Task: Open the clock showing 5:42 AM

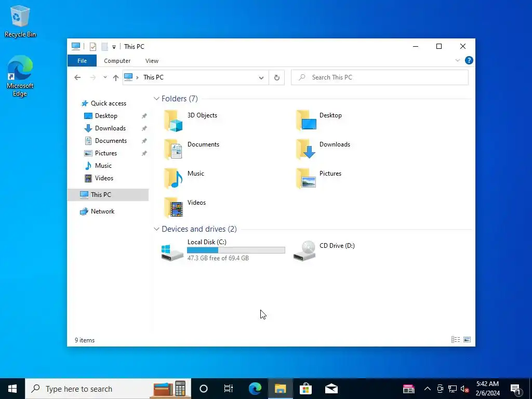Action: (x=487, y=389)
